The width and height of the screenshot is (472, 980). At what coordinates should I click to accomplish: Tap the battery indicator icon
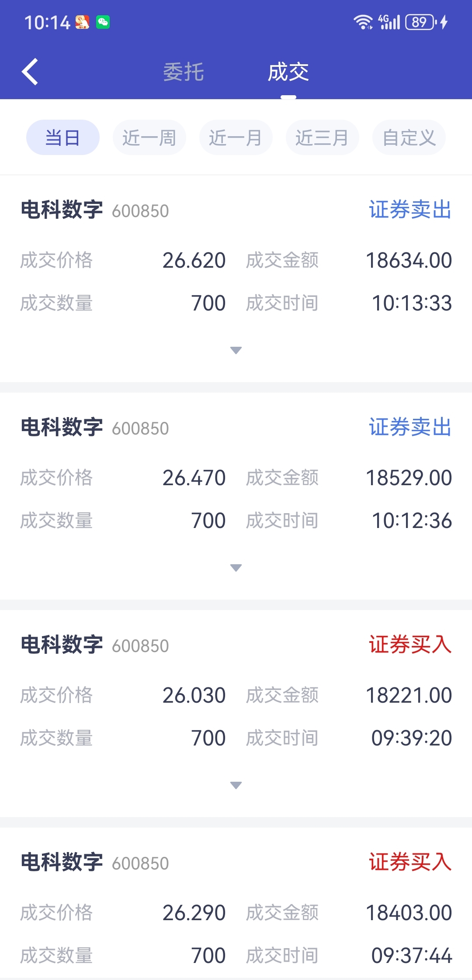(421, 22)
